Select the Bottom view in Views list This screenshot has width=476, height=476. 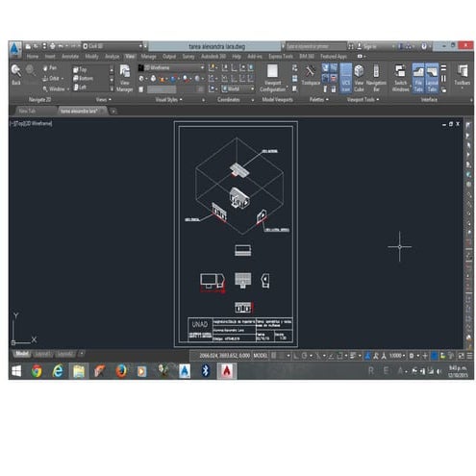(x=83, y=78)
